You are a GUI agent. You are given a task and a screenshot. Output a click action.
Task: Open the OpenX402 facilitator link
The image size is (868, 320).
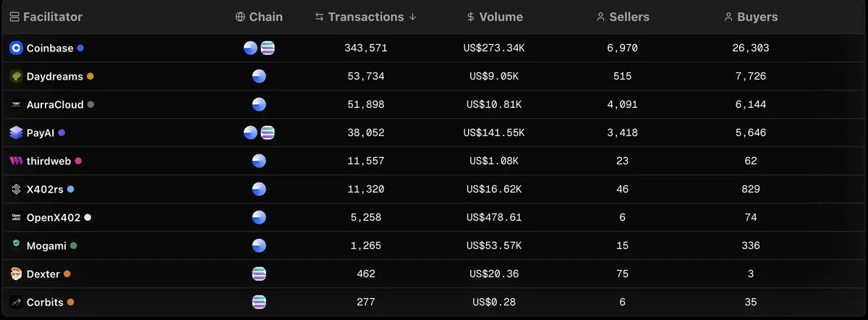click(x=54, y=217)
